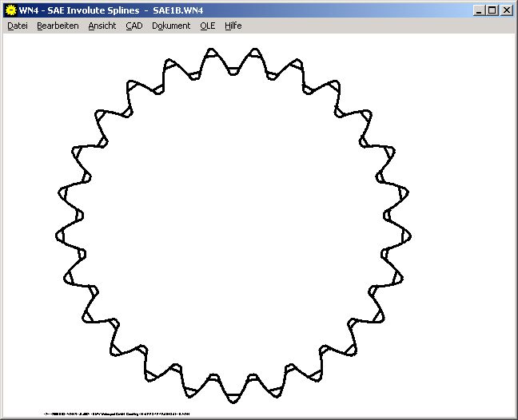Show the Hilfe menu
The image size is (518, 420).
[x=233, y=26]
